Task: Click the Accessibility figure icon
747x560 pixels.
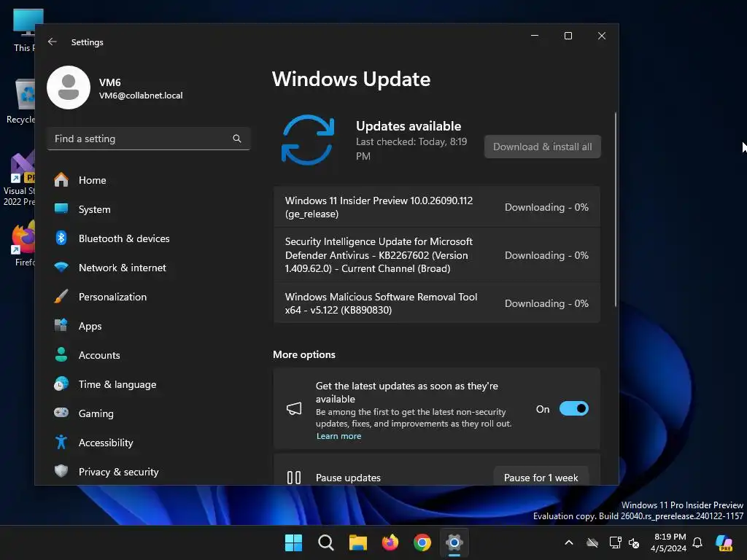Action: pos(61,442)
